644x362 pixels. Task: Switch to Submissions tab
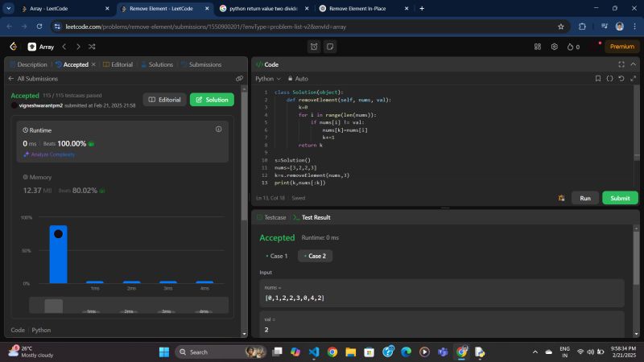point(201,64)
